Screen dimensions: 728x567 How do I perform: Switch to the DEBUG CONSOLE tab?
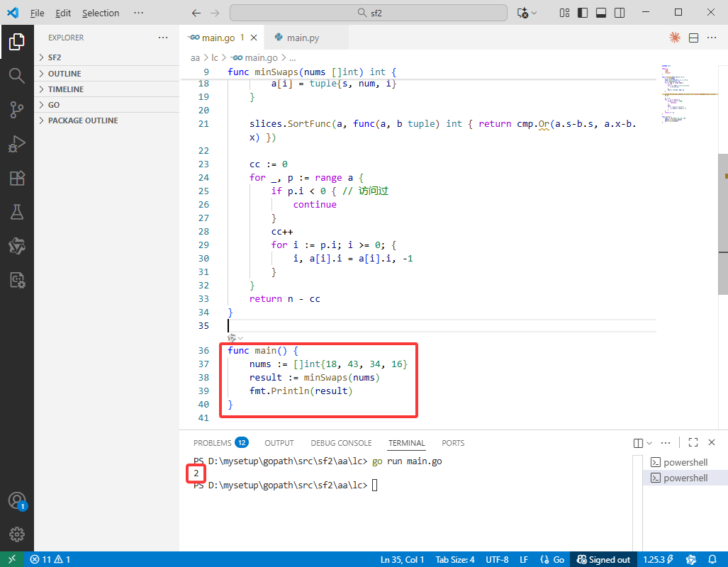(341, 442)
